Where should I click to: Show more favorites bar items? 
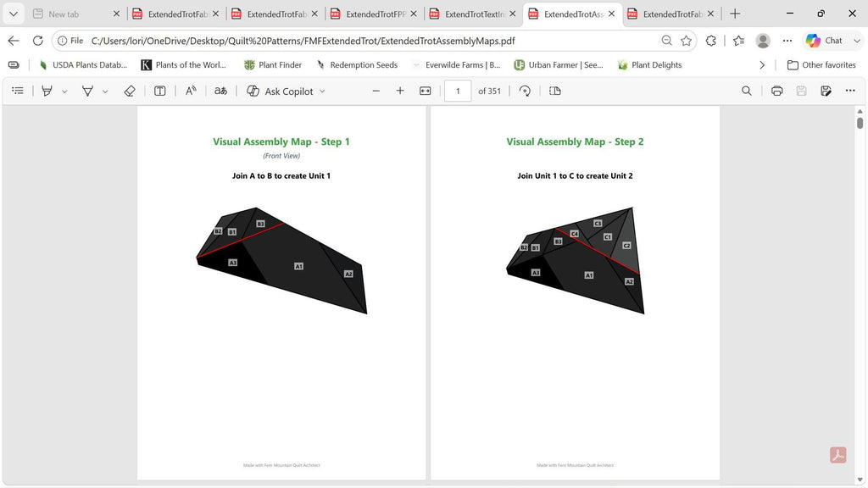(762, 64)
